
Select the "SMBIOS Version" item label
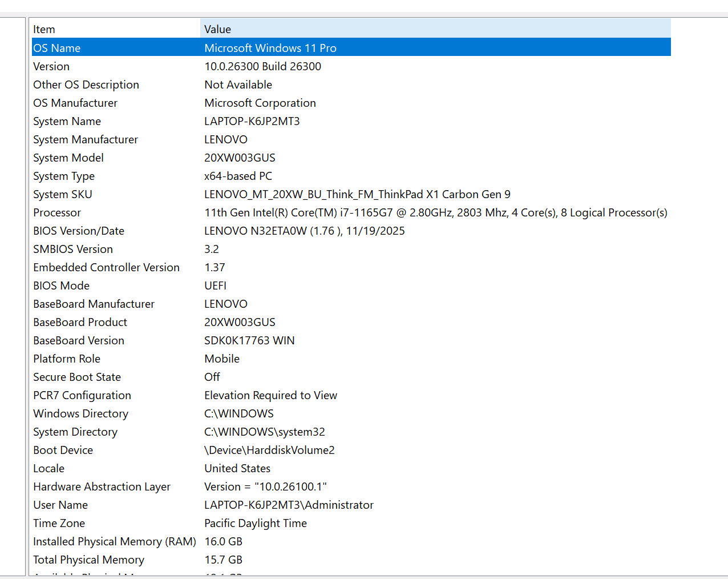[x=73, y=249]
